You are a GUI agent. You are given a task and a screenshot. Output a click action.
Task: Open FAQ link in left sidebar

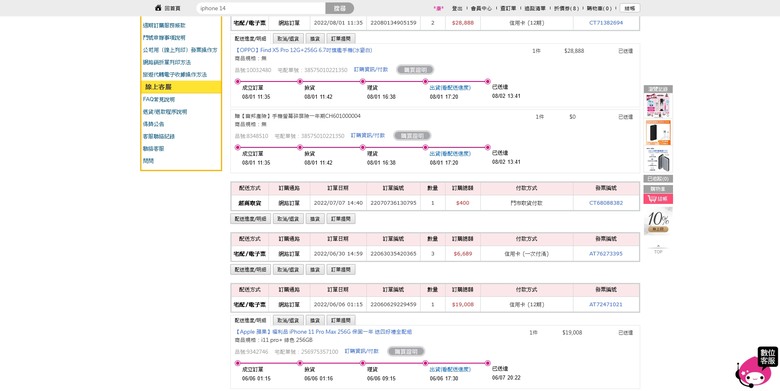(x=159, y=99)
